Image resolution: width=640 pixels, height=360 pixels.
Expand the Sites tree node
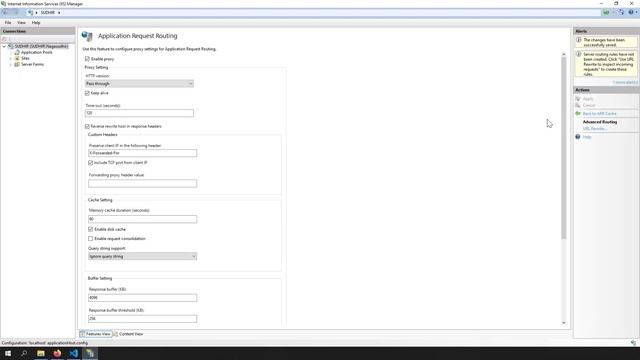click(x=11, y=58)
